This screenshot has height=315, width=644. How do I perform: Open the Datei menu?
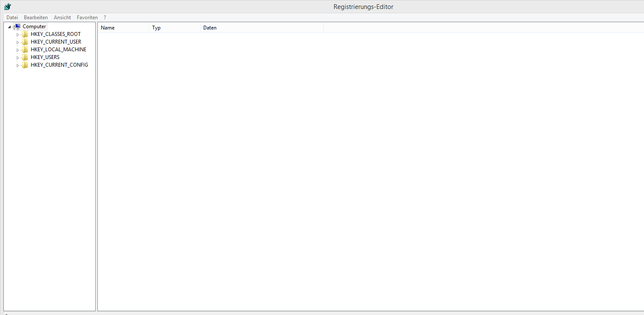pyautogui.click(x=12, y=18)
